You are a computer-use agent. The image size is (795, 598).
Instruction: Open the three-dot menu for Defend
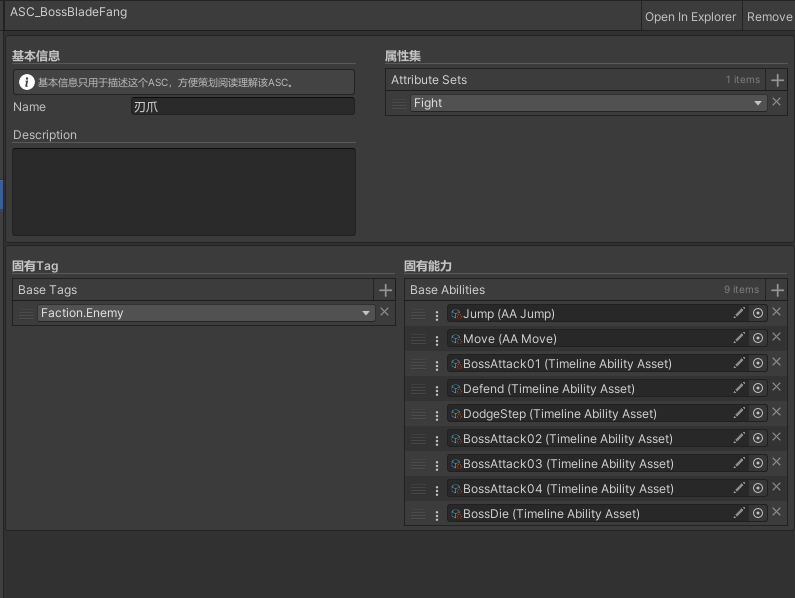437,390
